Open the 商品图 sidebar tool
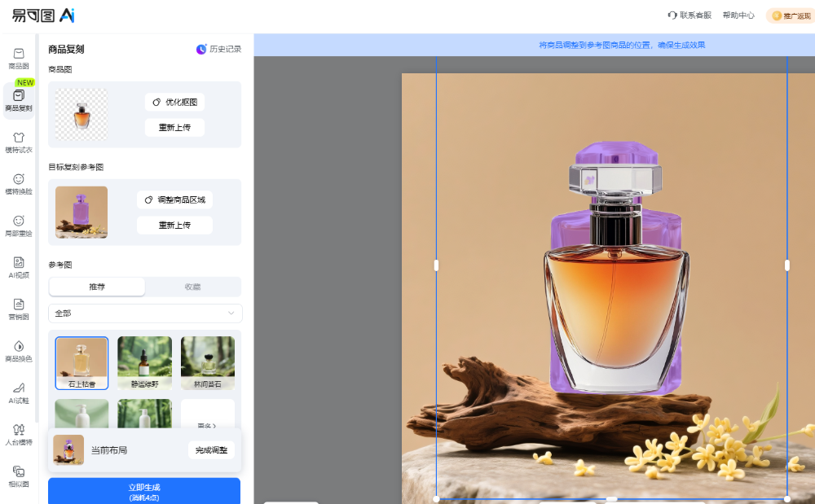The width and height of the screenshot is (815, 504). 18,58
